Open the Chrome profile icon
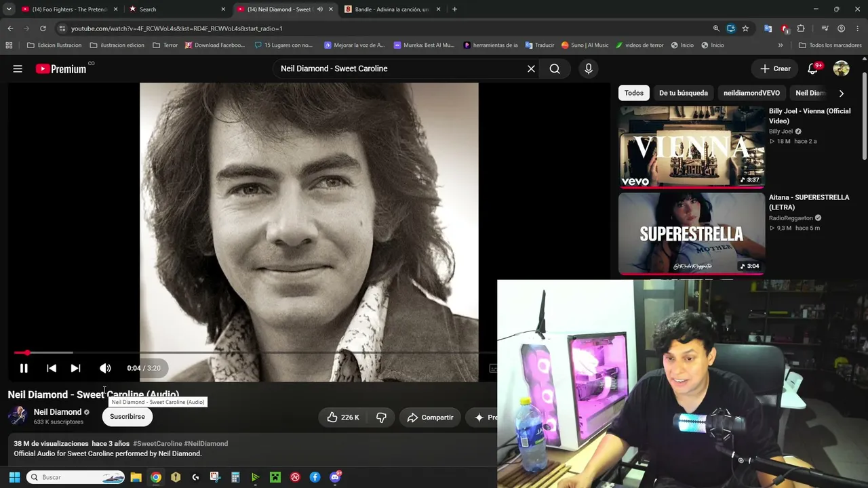The width and height of the screenshot is (868, 488). point(841,28)
